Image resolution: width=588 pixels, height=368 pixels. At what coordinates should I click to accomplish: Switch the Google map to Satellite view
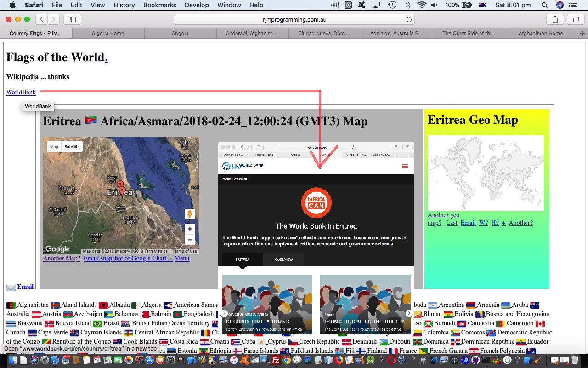point(72,147)
